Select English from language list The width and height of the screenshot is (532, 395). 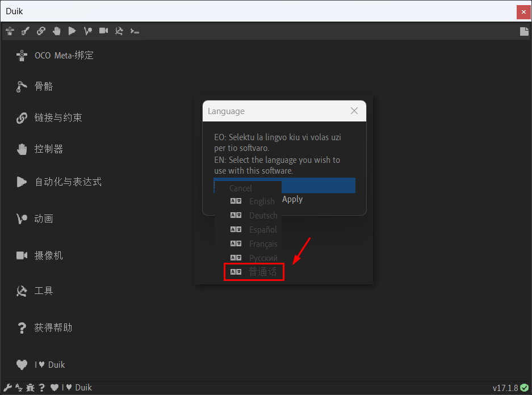[x=253, y=201]
